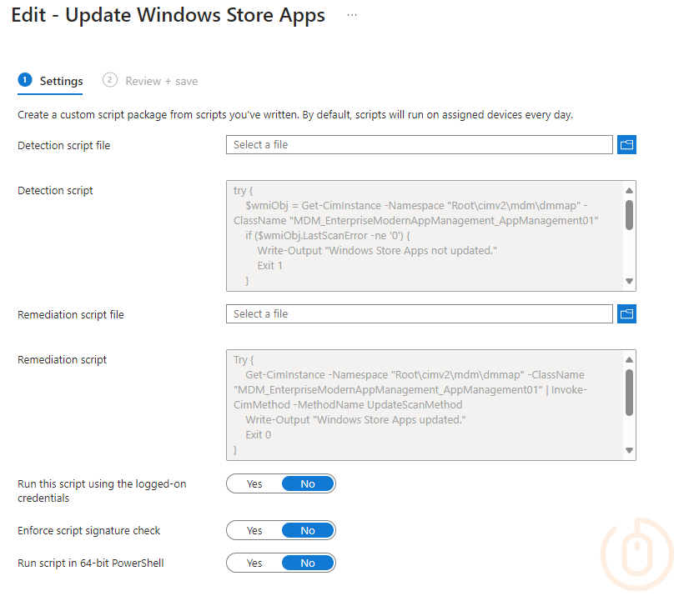Viewport: 699px width, 616px height.
Task: Set Run script in 64-bit PowerShell to No
Action: click(x=308, y=563)
